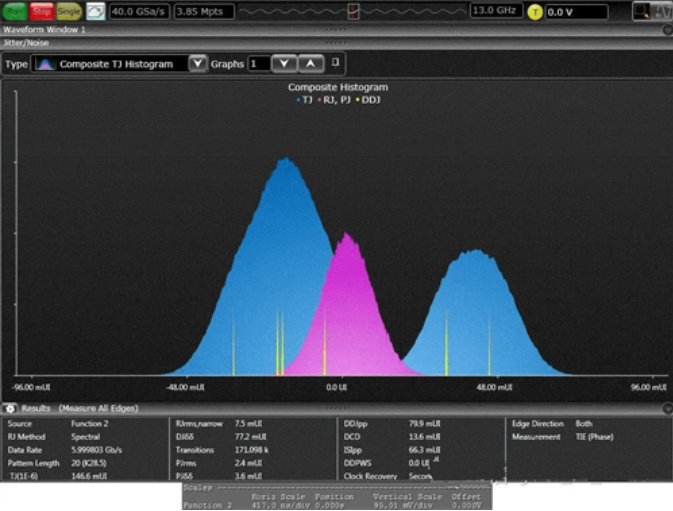Click the Jitter/Noise panel header
The height and width of the screenshot is (511, 673).
[335, 43]
